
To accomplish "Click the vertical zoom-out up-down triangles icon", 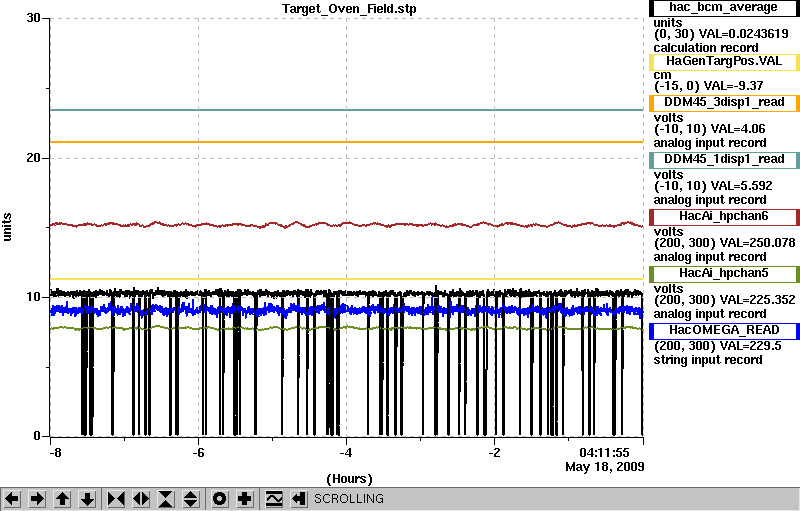I will [x=191, y=498].
